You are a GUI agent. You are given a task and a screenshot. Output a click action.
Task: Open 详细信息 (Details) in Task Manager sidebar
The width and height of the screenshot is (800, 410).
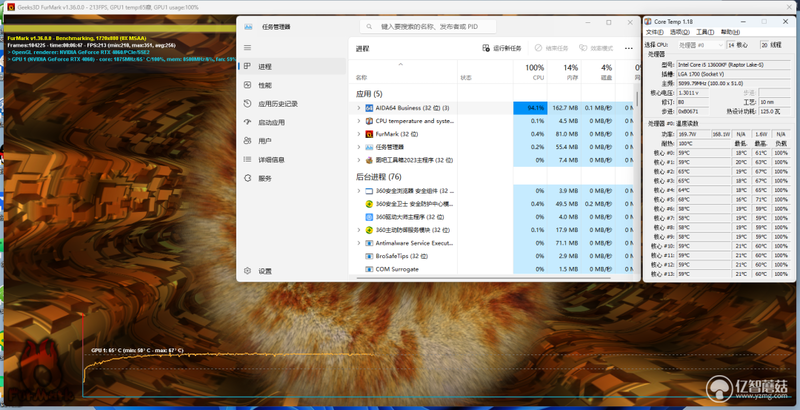pos(292,160)
